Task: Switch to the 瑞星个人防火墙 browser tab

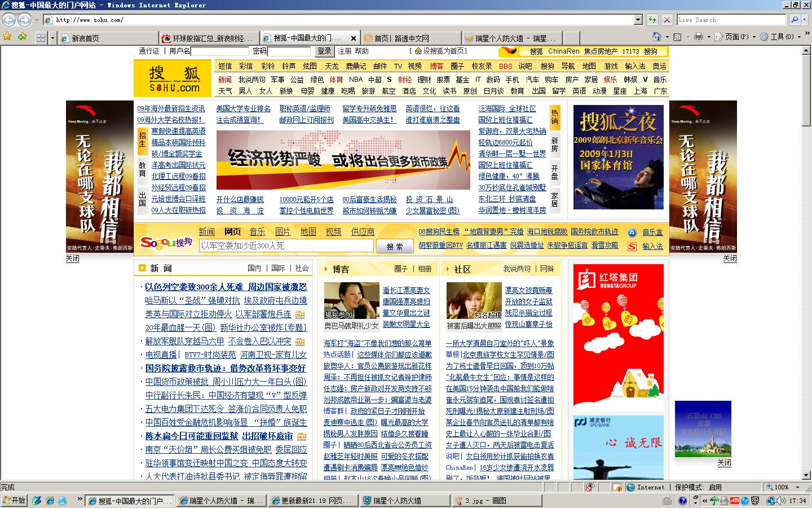Action: pyautogui.click(x=512, y=38)
